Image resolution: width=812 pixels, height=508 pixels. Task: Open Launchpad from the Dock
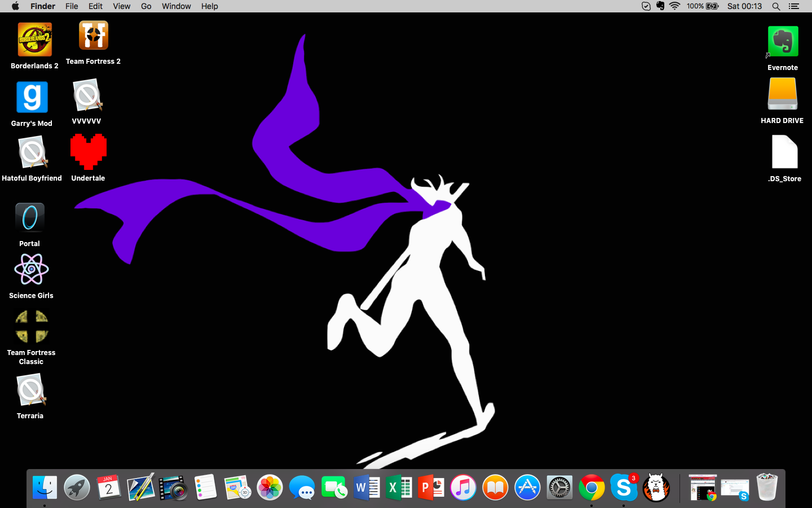click(x=77, y=487)
